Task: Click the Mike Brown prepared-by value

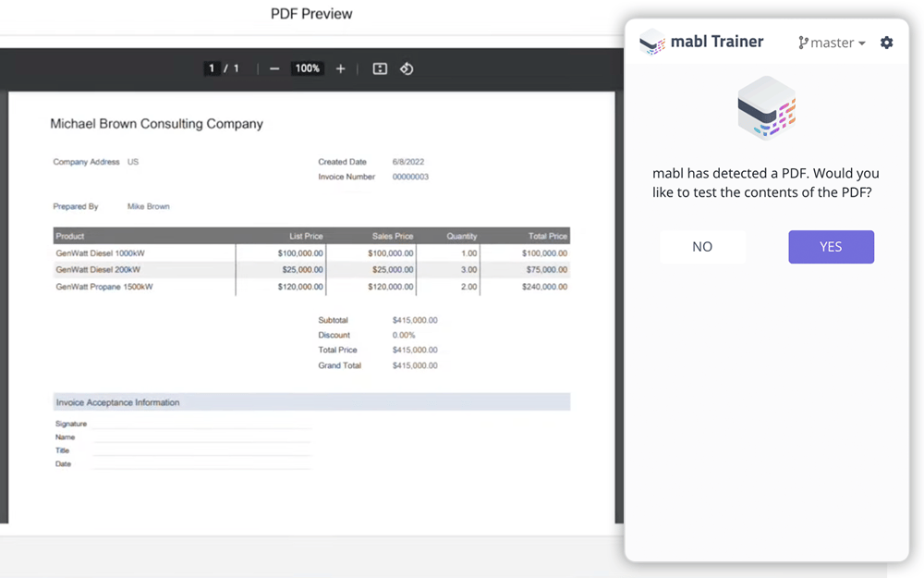Action: [149, 206]
